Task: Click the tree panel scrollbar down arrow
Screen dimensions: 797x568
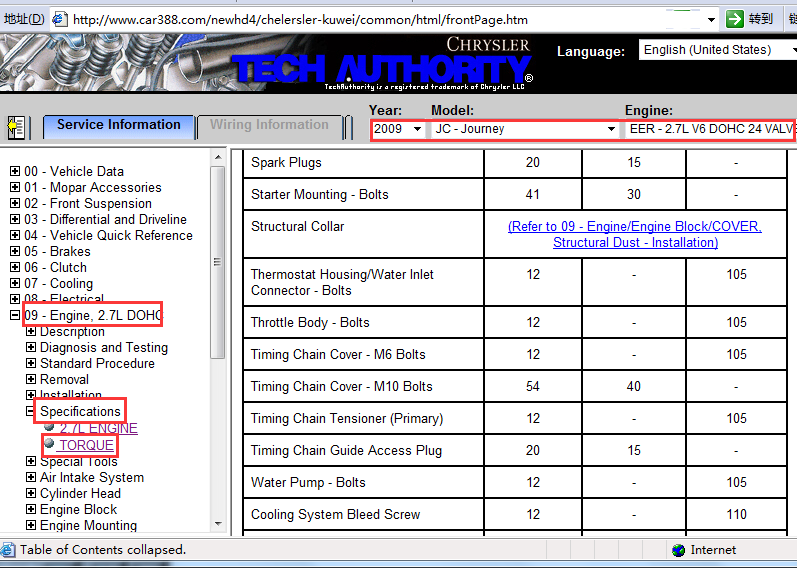Action: [x=218, y=524]
